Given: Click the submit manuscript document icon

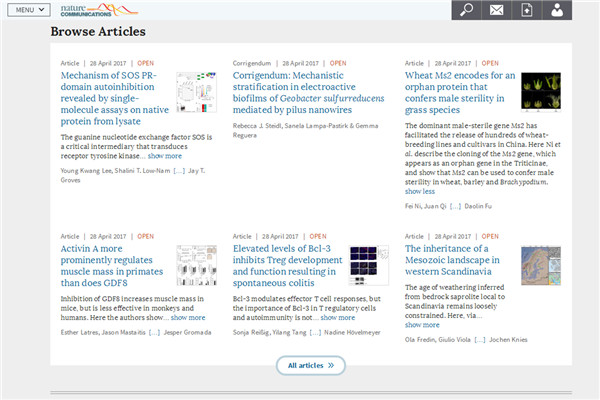Looking at the screenshot, I should [527, 10].
